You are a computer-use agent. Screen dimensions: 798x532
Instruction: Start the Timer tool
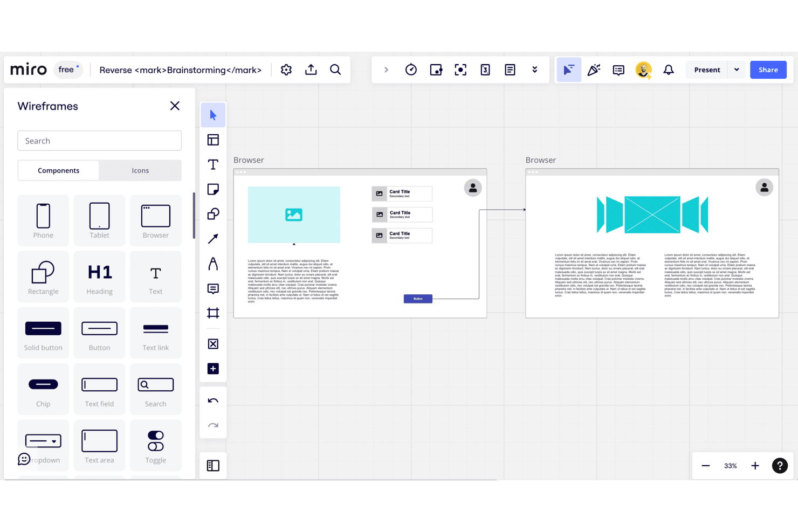coord(411,70)
